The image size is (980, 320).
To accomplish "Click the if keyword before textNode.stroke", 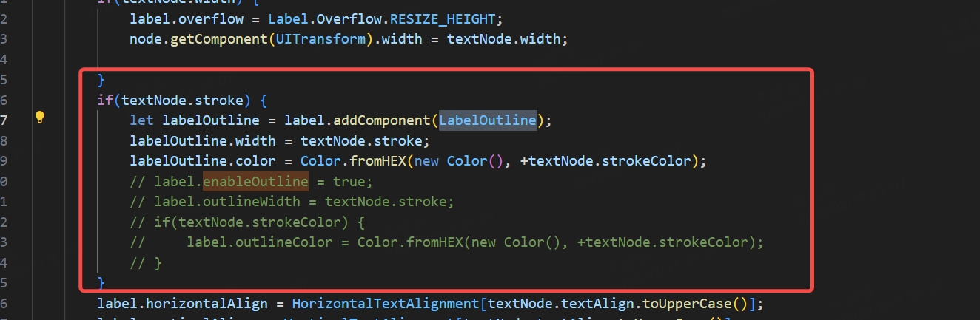I will tap(104, 100).
